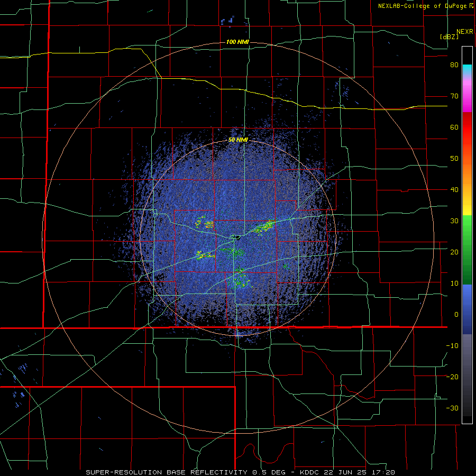Image resolution: width=476 pixels, height=476 pixels.
Task: Click the 10 dBZ scale value
Action: [454, 283]
